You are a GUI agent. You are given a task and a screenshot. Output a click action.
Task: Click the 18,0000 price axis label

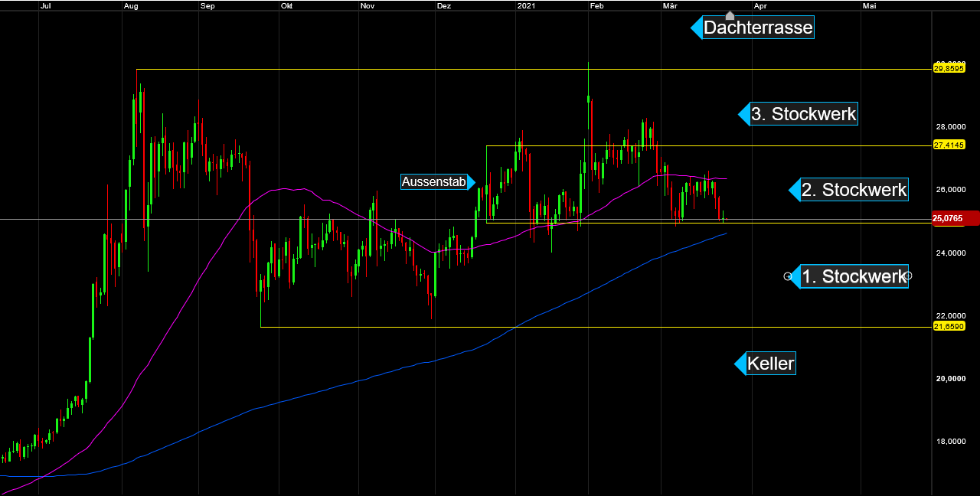click(x=949, y=442)
